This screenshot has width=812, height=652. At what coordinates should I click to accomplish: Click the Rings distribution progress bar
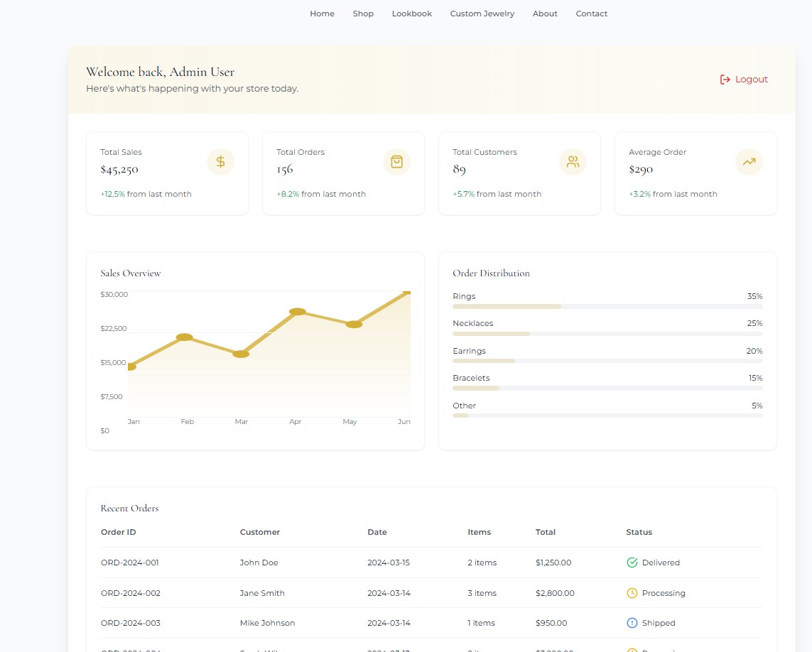tap(607, 306)
